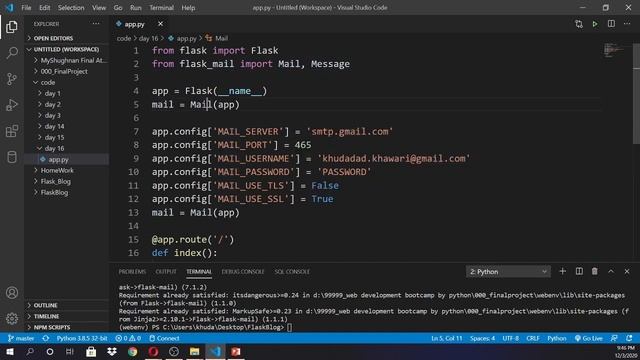
Task: Click Connect in the status bar
Action: (x=164, y=338)
